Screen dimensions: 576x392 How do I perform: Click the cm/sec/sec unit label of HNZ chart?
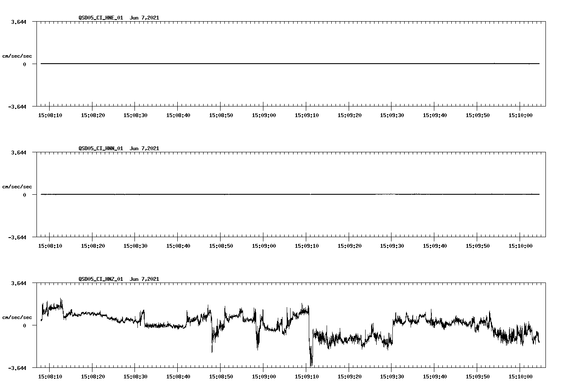coord(17,317)
